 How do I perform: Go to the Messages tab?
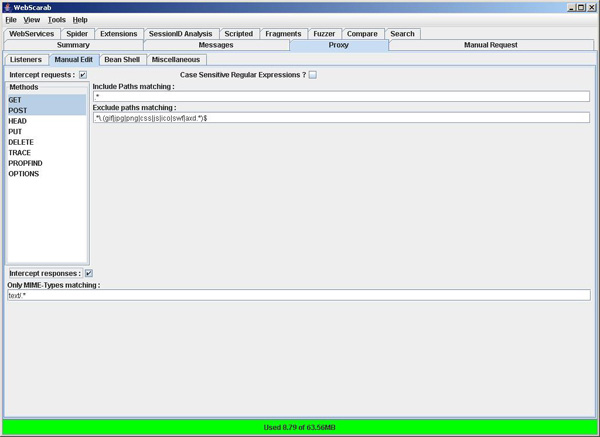tap(216, 45)
